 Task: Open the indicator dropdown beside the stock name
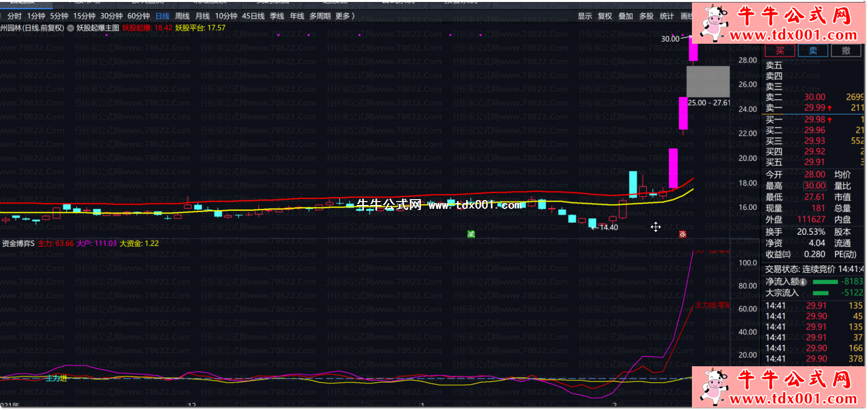pos(71,28)
